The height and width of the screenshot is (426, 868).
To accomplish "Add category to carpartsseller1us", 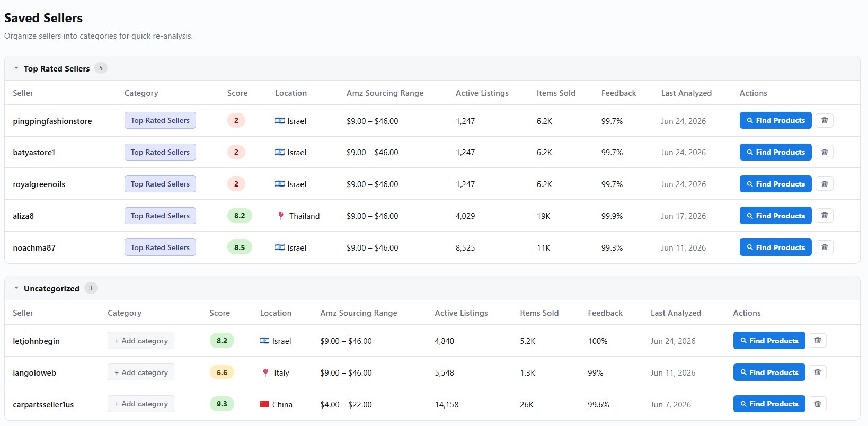I will (141, 404).
